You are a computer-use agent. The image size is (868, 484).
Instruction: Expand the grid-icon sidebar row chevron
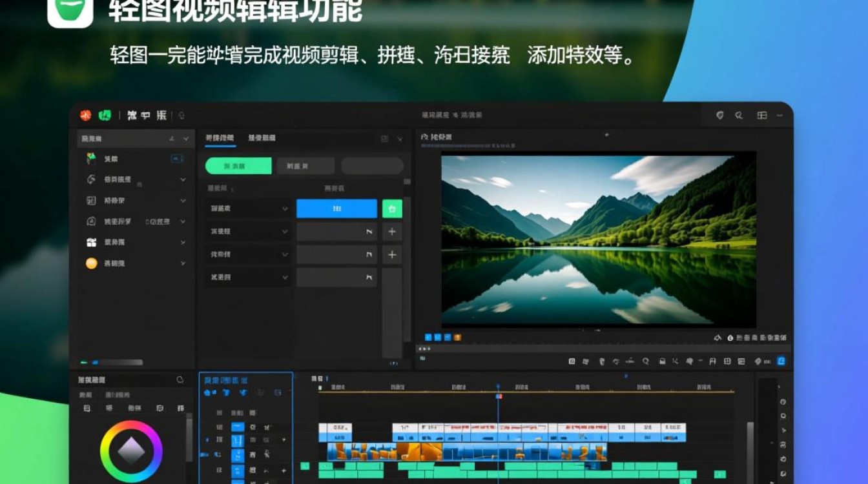point(183,201)
